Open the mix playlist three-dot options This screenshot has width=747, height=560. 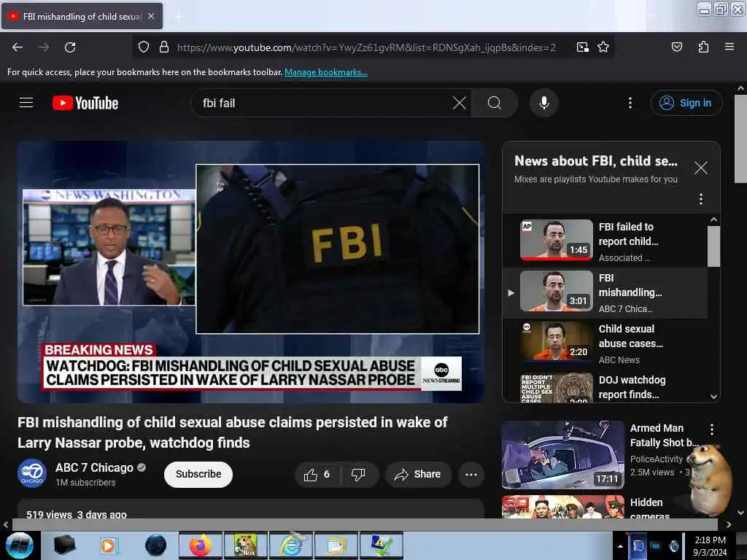click(701, 199)
